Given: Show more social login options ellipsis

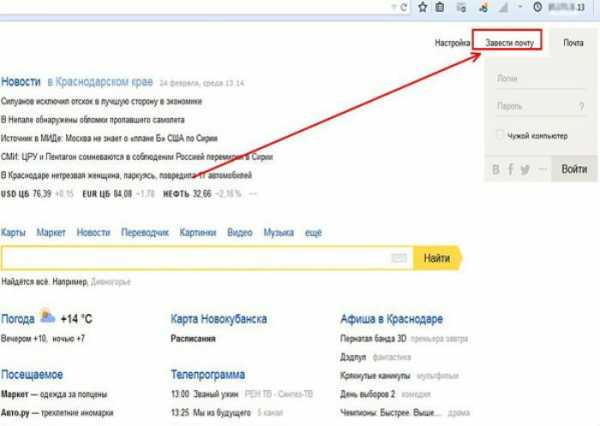Looking at the screenshot, I should (x=542, y=169).
